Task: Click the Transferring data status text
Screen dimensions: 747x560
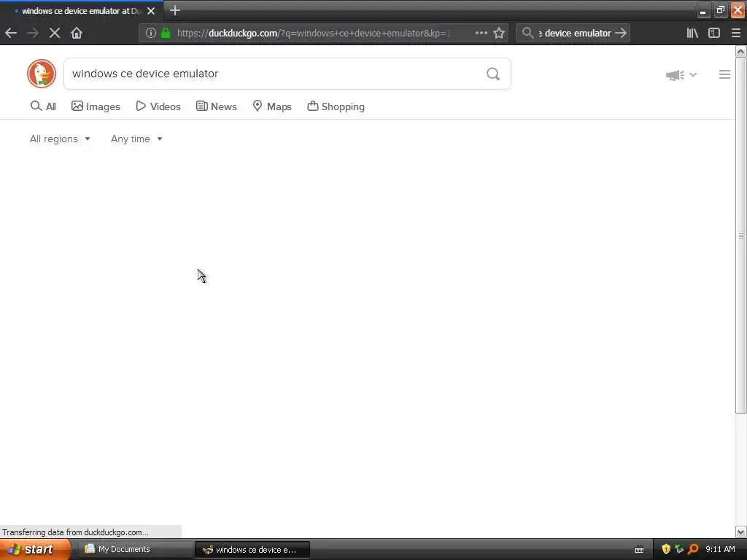Action: pos(75,532)
